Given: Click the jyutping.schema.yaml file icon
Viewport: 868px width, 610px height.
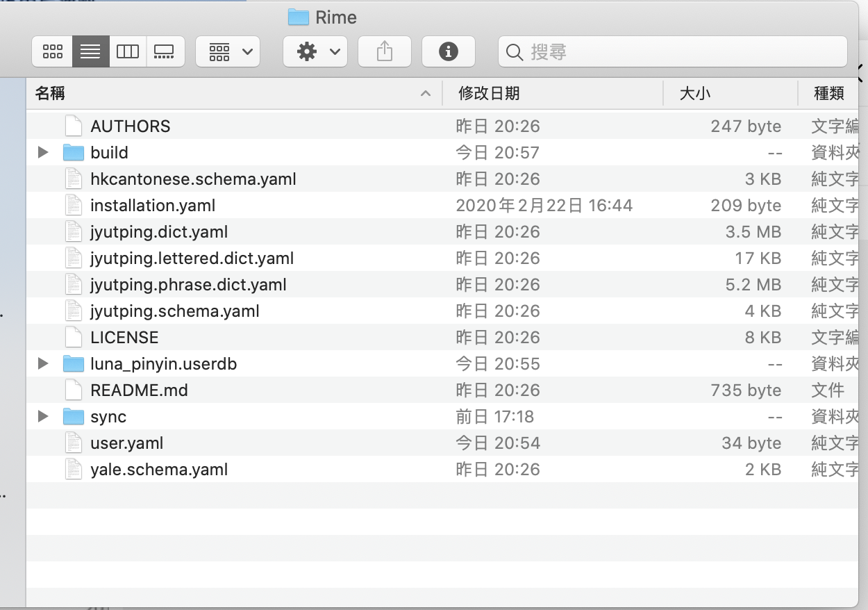Looking at the screenshot, I should click(74, 311).
